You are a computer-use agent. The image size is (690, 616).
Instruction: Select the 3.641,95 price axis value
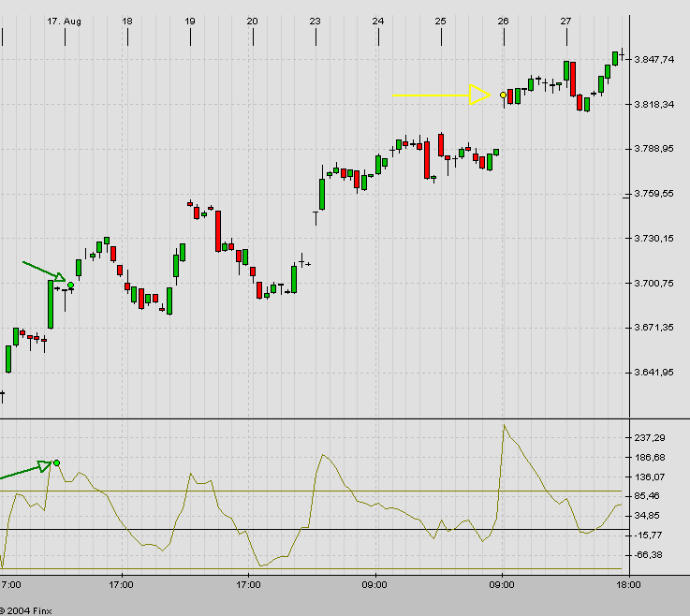pos(653,373)
